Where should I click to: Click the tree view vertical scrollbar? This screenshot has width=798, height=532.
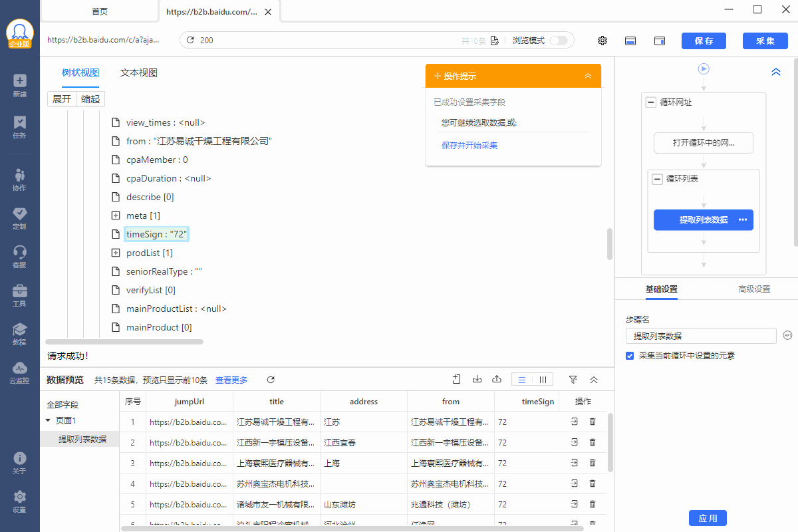pyautogui.click(x=610, y=244)
